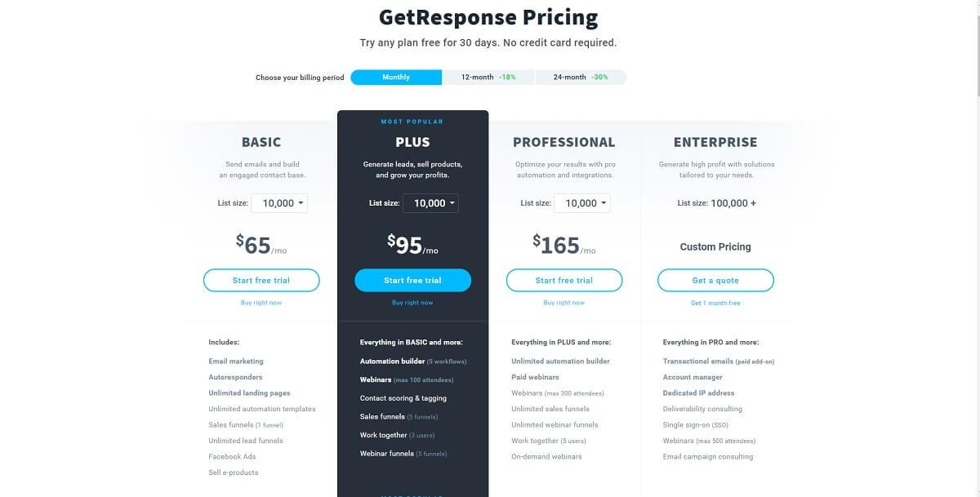Viewport: 980px width, 497px height.
Task: Open the BASIC plan list size dropdown
Action: coord(279,203)
